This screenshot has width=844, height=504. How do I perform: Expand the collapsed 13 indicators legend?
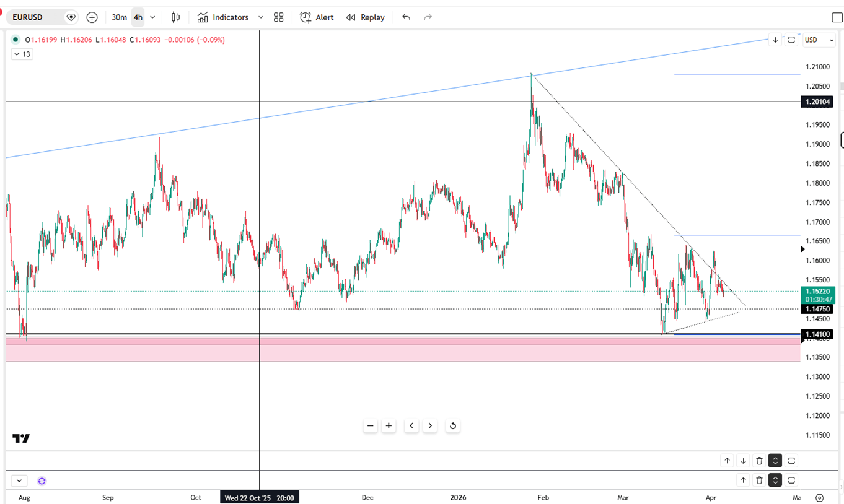coord(22,54)
